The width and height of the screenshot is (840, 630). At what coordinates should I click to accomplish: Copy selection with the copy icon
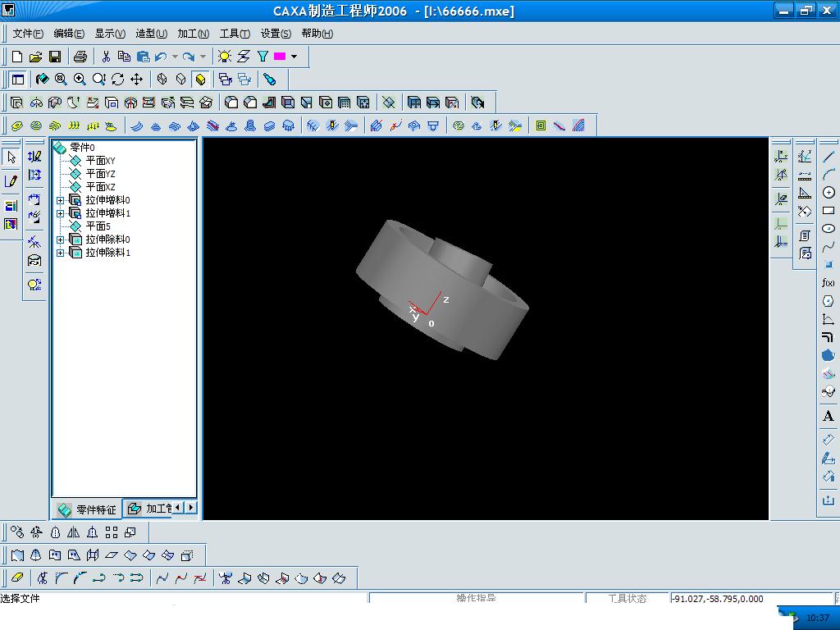pyautogui.click(x=125, y=57)
